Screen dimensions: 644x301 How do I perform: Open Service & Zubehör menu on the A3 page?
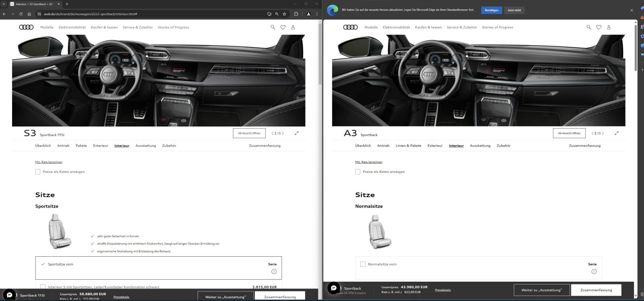(462, 27)
